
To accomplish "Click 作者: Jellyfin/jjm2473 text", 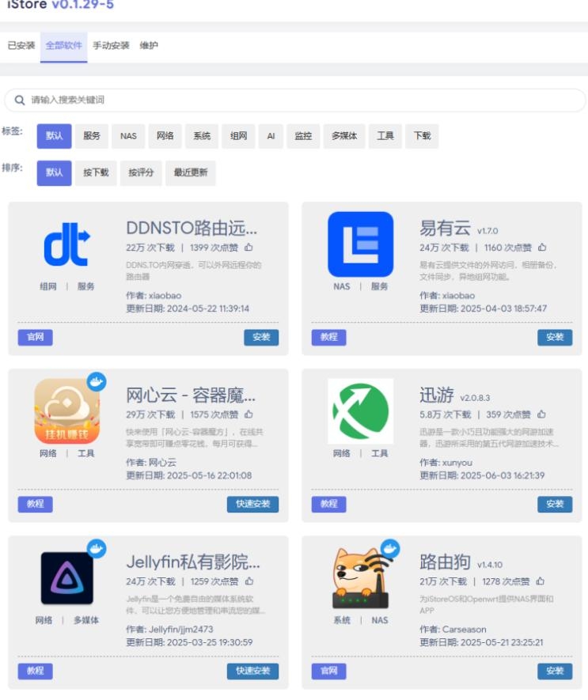I will pos(170,630).
